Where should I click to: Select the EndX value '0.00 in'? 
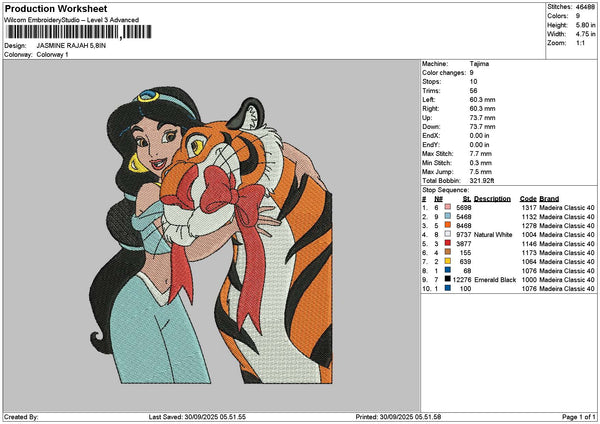[479, 136]
